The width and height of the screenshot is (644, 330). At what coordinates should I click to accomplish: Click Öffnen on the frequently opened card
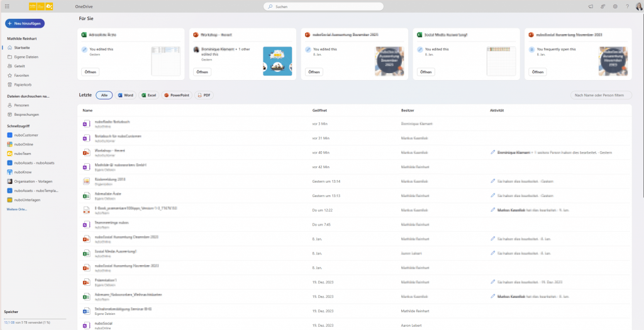(538, 72)
